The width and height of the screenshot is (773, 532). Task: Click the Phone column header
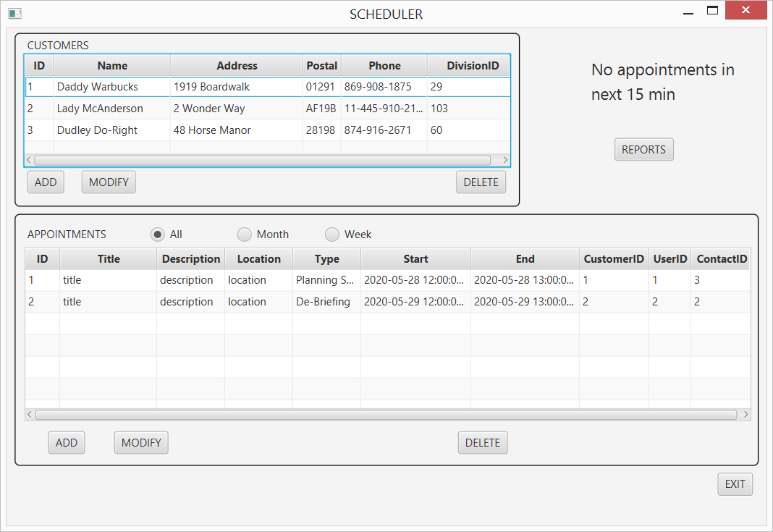384,65
